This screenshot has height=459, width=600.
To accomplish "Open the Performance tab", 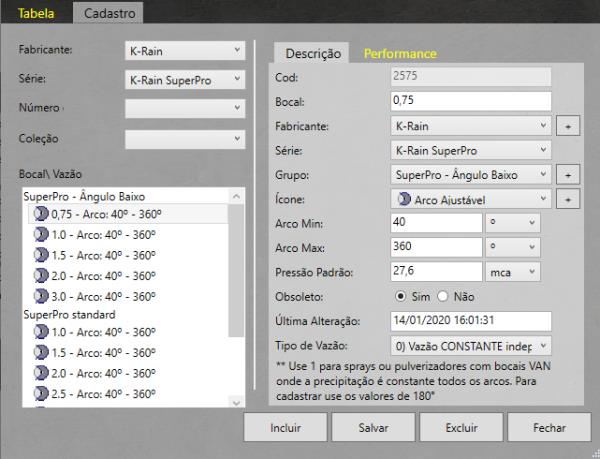I will pos(399,53).
